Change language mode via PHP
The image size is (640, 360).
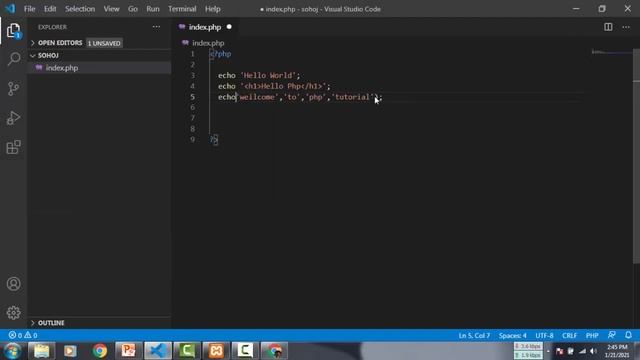[x=592, y=336]
